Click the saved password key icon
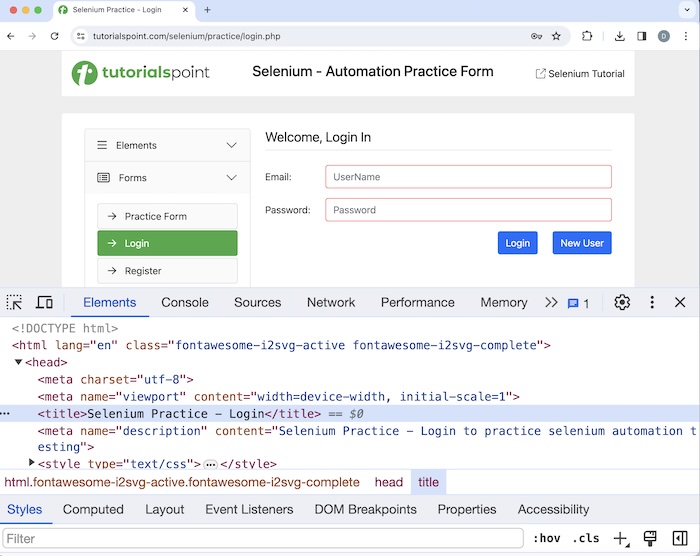The height and width of the screenshot is (556, 700). (x=537, y=36)
